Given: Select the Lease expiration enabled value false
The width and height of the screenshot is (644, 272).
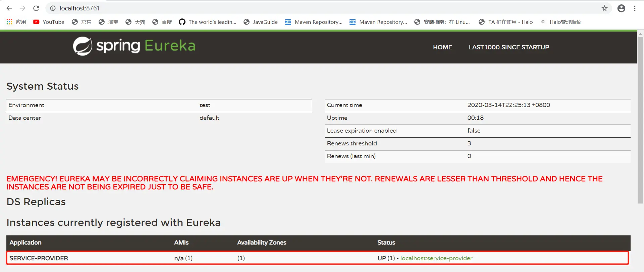Looking at the screenshot, I should point(474,131).
